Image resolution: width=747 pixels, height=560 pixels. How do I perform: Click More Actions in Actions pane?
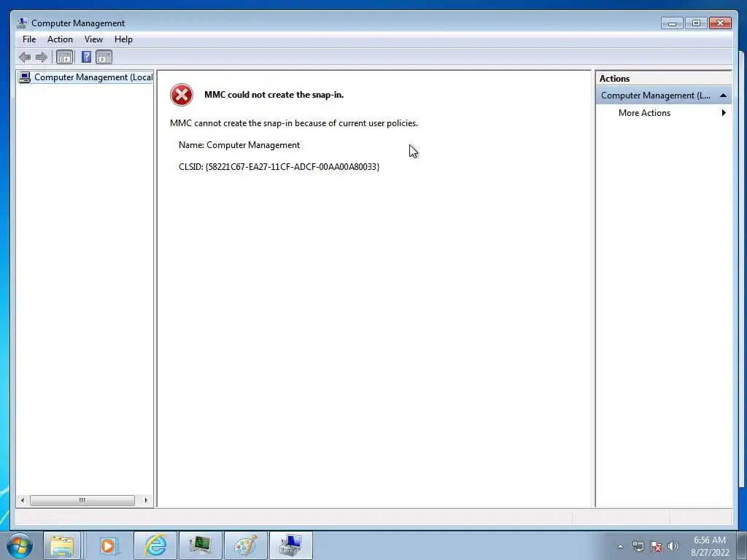(644, 113)
